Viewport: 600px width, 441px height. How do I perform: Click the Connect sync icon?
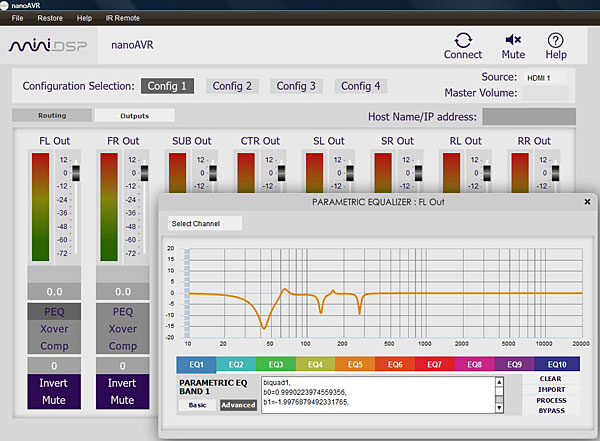coord(463,40)
